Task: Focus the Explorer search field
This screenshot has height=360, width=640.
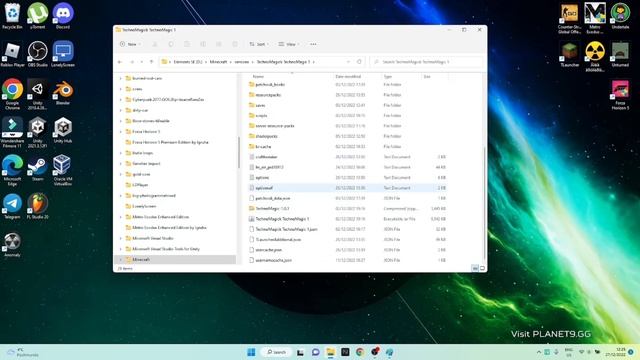Action: click(x=426, y=62)
